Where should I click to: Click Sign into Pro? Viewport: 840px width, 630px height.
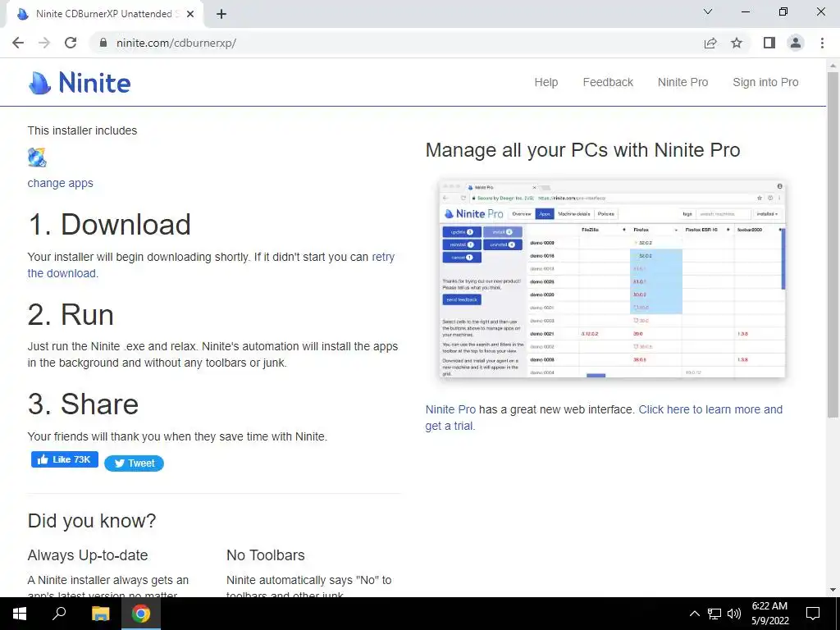(x=765, y=82)
